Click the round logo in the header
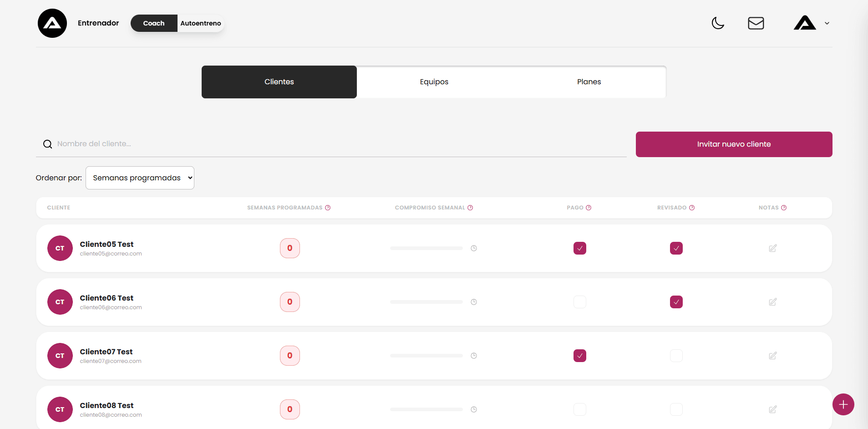Viewport: 868px width, 429px height. (52, 23)
